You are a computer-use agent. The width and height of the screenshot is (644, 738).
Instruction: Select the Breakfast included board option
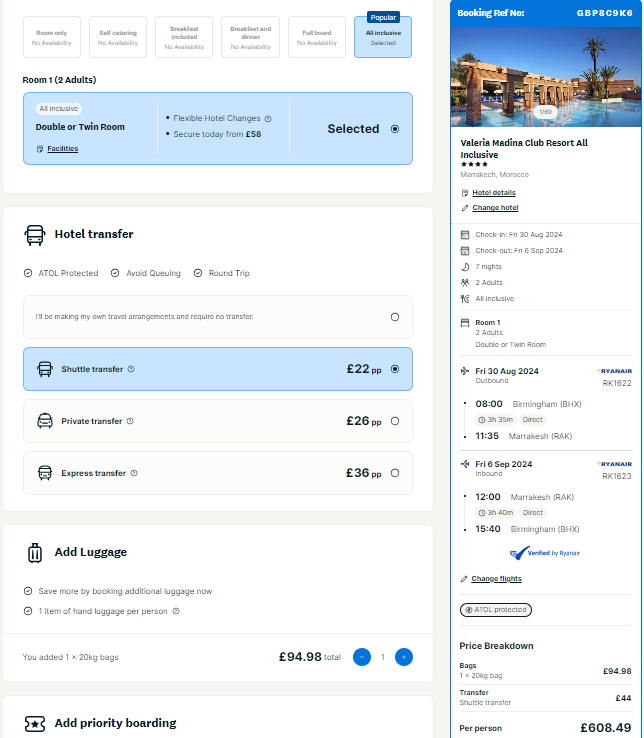tap(184, 37)
